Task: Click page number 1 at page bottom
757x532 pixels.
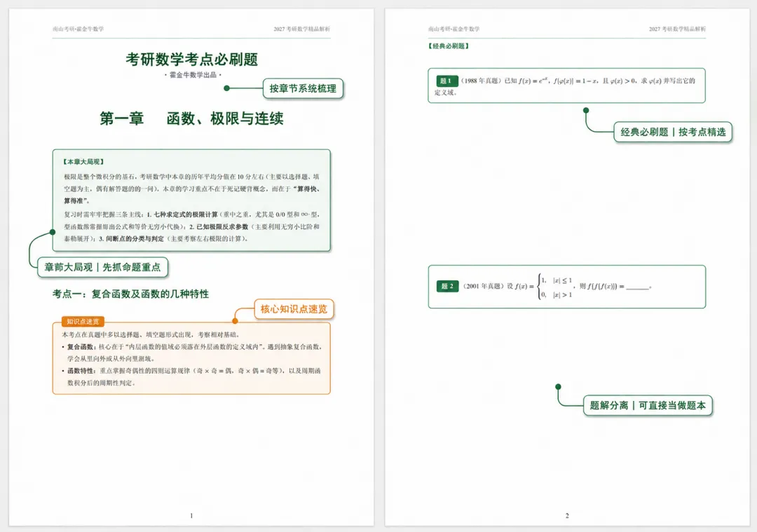Action: point(191,516)
